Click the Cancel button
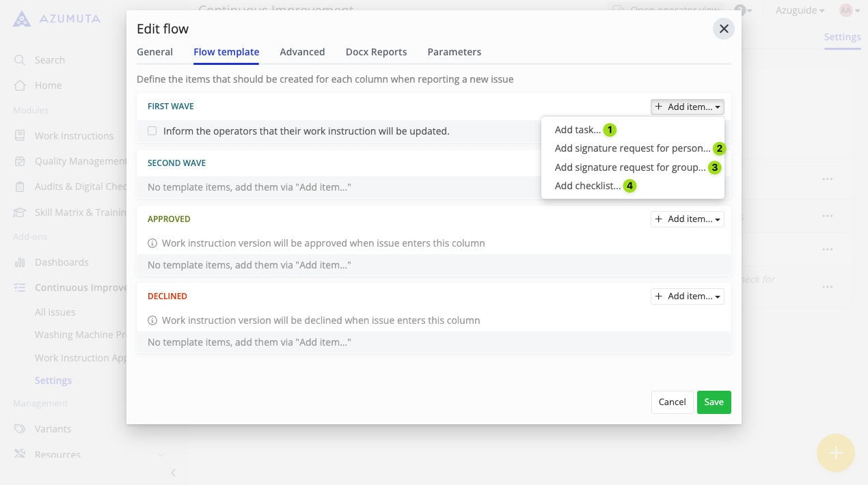Viewport: 868px width, 485px height. pos(672,402)
